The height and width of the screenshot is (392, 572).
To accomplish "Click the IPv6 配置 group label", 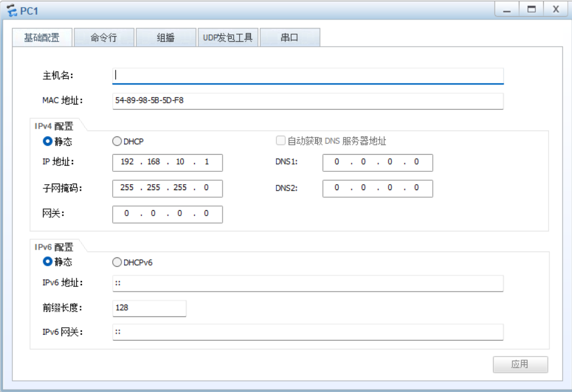I will 54,247.
